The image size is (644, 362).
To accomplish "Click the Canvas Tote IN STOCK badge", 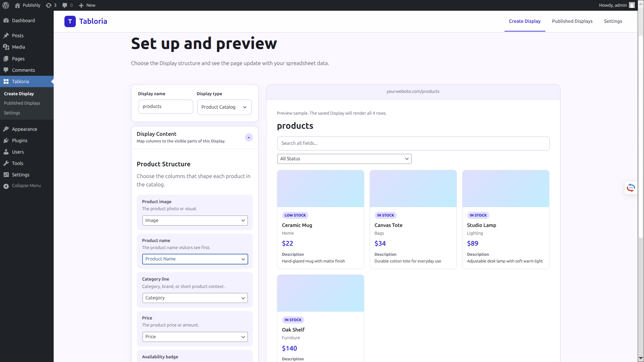I will tap(385, 215).
